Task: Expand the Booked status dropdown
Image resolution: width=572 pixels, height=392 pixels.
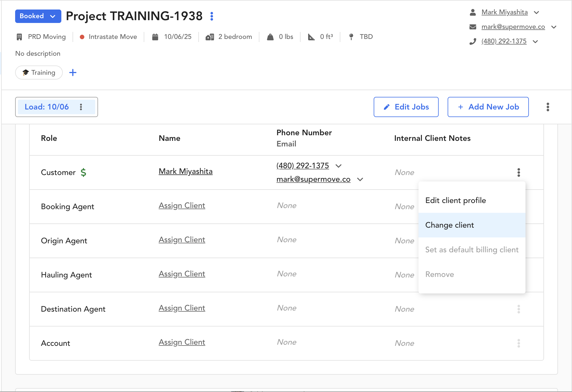Action: [x=38, y=16]
